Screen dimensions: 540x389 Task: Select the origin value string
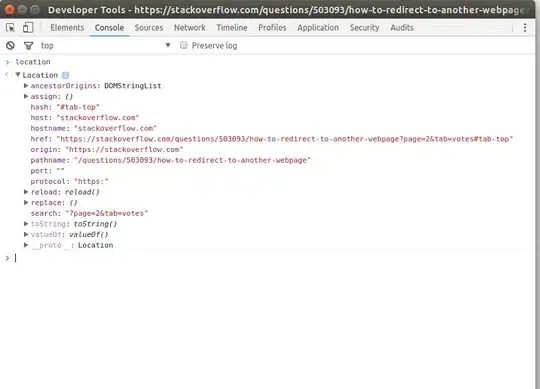pos(124,150)
